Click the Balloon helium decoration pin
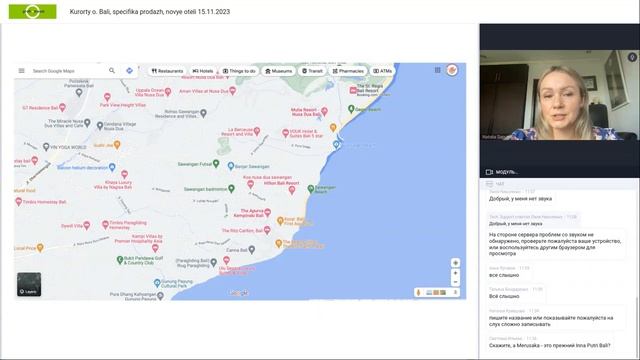Viewport: 640px width, 360px height. pyautogui.click(x=112, y=167)
